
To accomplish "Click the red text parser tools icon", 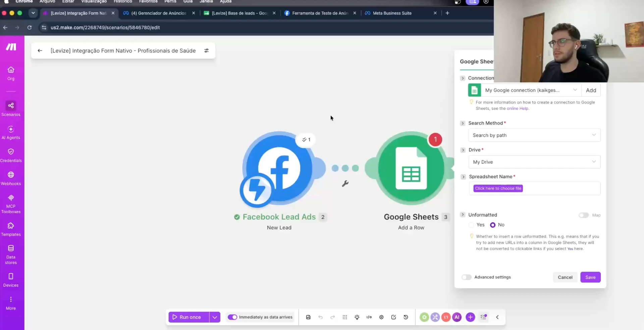I will point(446,317).
